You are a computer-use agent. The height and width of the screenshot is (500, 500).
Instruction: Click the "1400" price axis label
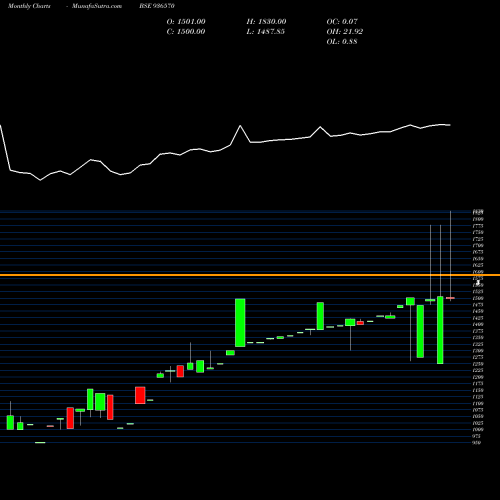pyautogui.click(x=478, y=324)
